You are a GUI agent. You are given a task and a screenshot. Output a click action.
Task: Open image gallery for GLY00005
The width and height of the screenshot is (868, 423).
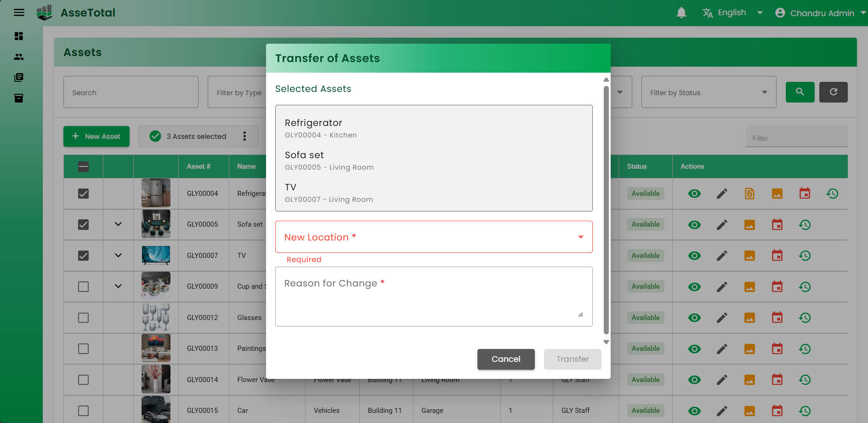(x=749, y=224)
